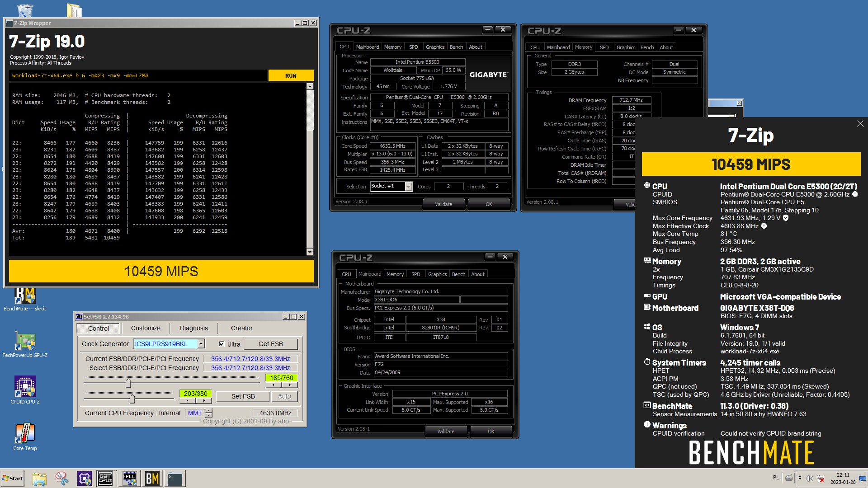The width and height of the screenshot is (868, 488).
Task: Switch to Creator tab in SetFSB
Action: pos(242,328)
